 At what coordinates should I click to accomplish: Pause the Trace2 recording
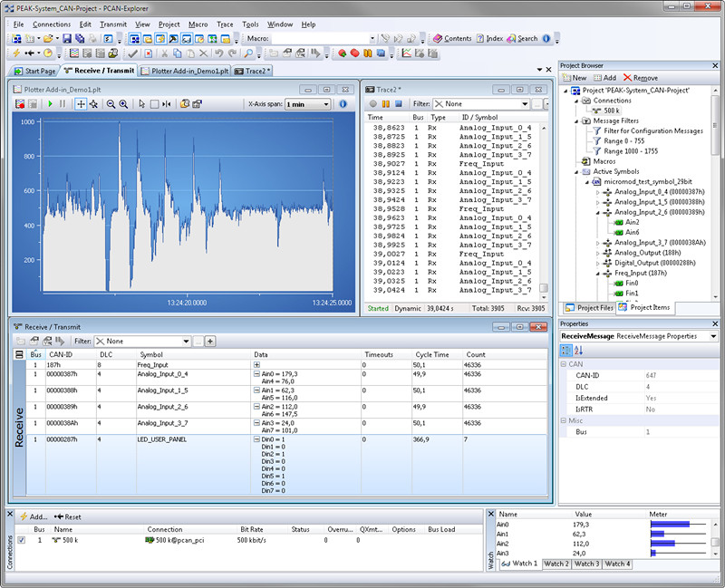[386, 104]
